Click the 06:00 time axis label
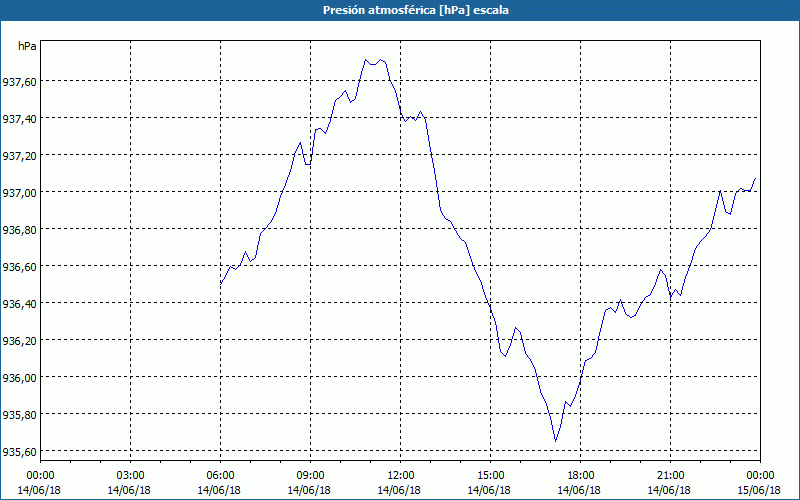The image size is (800, 500). click(x=220, y=476)
